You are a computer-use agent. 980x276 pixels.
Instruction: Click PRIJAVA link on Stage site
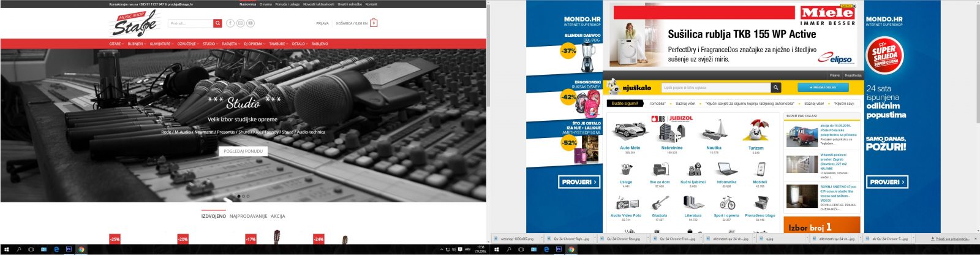[322, 23]
